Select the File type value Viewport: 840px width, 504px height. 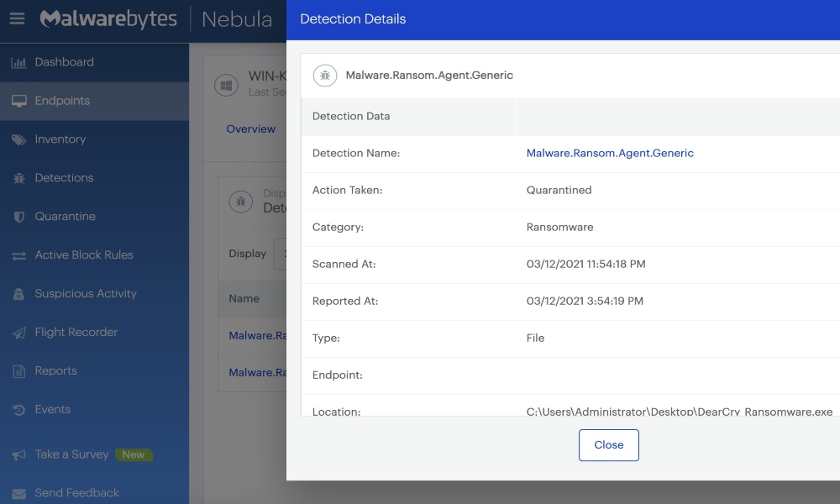pyautogui.click(x=535, y=338)
